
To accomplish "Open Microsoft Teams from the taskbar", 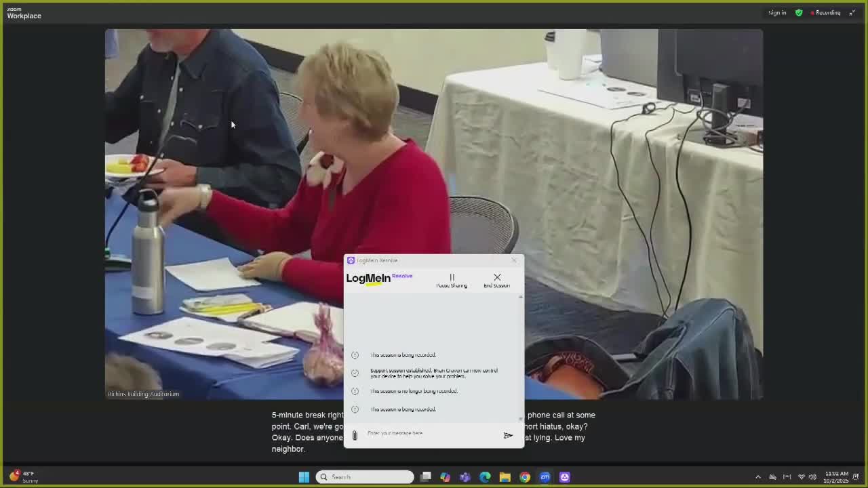I will click(x=465, y=477).
